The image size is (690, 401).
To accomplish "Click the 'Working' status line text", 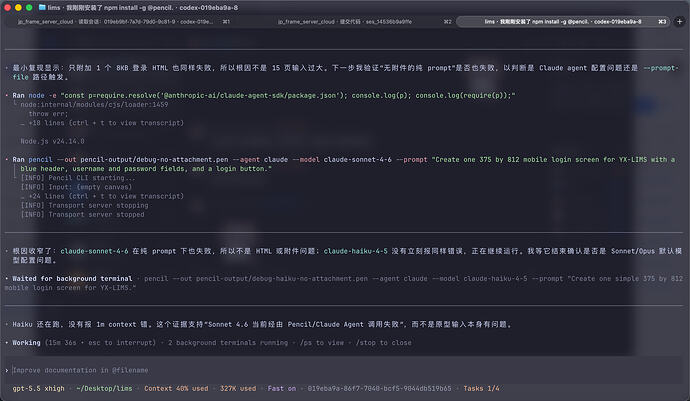I will (26, 342).
